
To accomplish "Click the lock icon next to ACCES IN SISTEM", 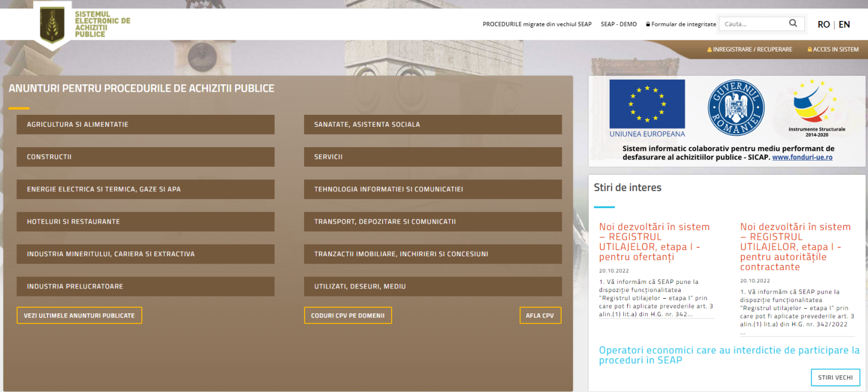I will coord(810,49).
